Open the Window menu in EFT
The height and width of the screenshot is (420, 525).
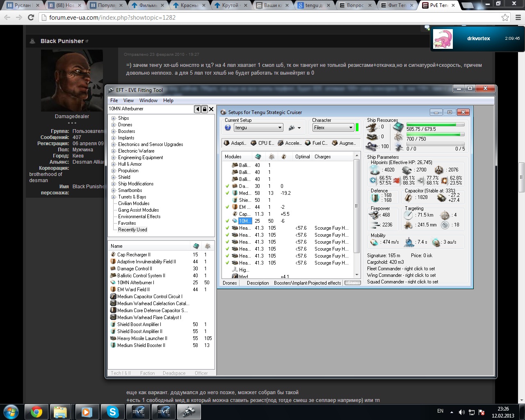pyautogui.click(x=148, y=100)
